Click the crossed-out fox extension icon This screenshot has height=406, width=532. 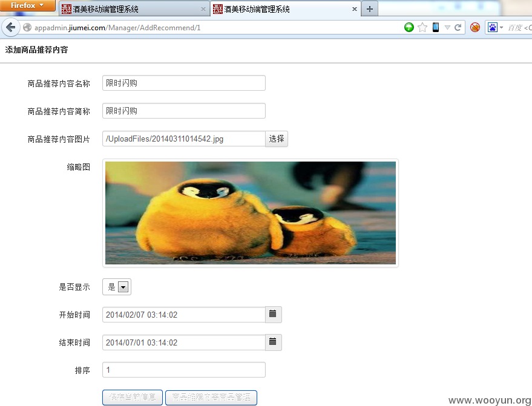pyautogui.click(x=475, y=27)
